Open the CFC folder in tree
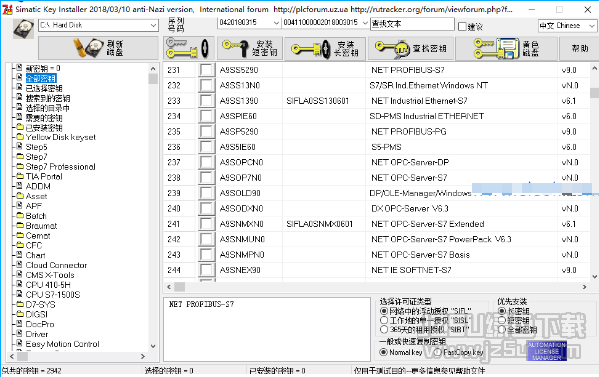This screenshot has height=377, width=599. point(34,246)
